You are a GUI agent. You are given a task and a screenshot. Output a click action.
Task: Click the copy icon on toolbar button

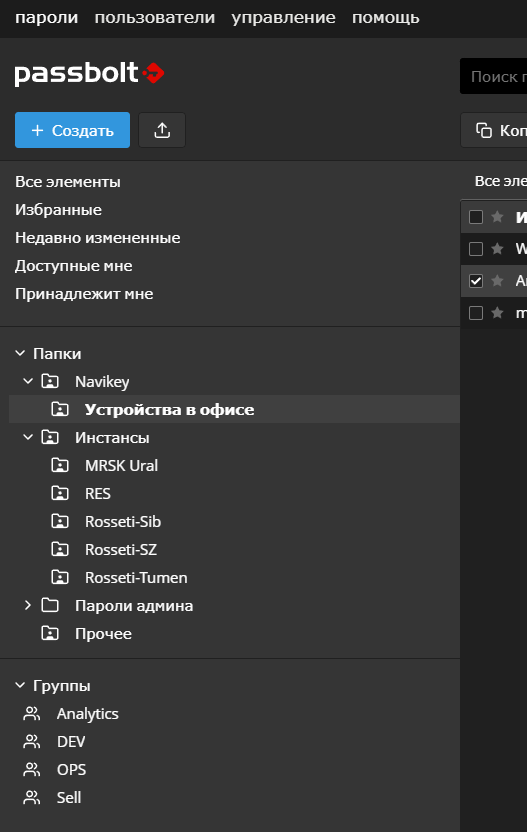tap(484, 130)
